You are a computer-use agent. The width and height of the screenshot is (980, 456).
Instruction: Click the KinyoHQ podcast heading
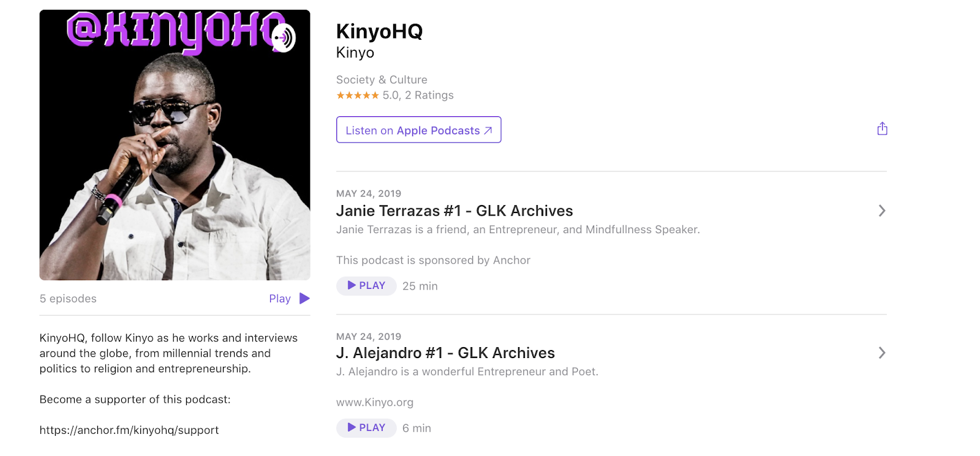click(x=379, y=31)
